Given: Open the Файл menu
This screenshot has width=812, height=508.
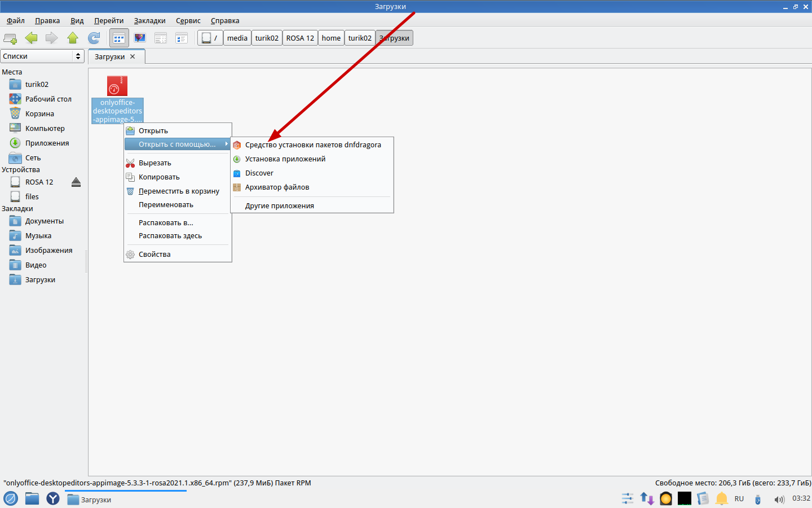Looking at the screenshot, I should click(x=16, y=21).
